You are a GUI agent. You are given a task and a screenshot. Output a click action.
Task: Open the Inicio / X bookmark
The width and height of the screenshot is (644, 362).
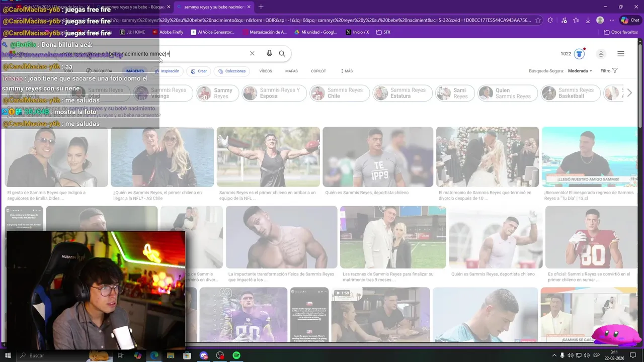click(x=357, y=32)
